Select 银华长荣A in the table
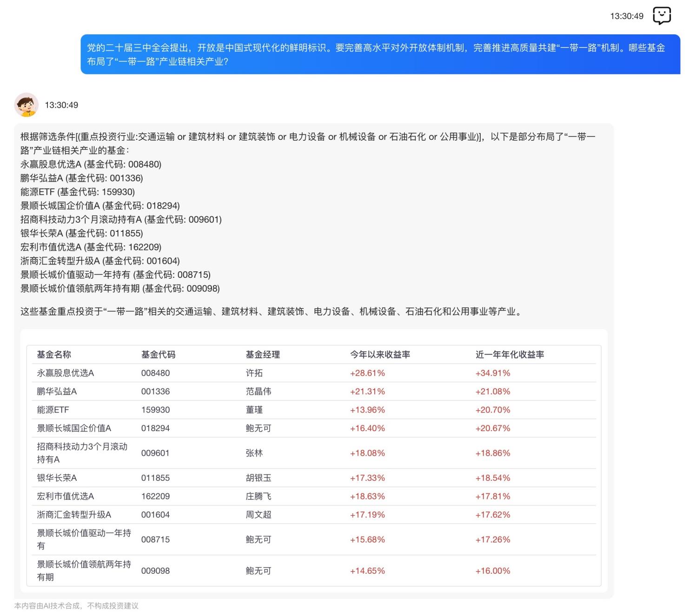 pyautogui.click(x=57, y=478)
